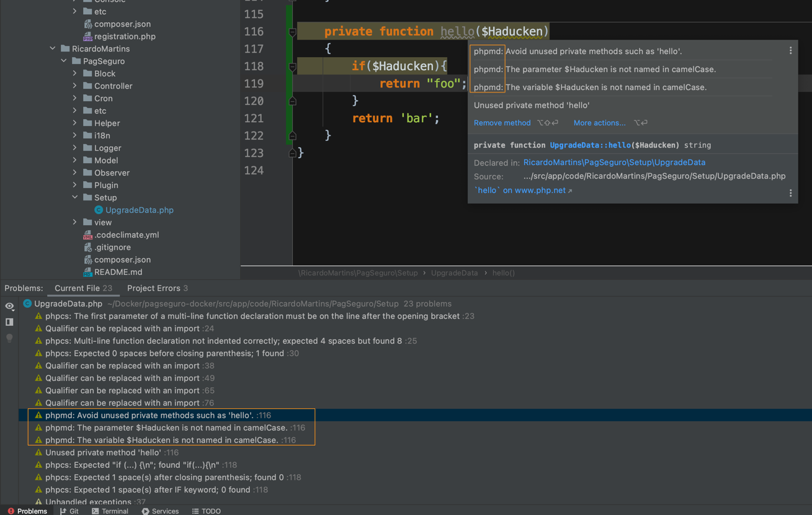Open `hello` on www.php.net link
The height and width of the screenshot is (515, 812).
523,190
